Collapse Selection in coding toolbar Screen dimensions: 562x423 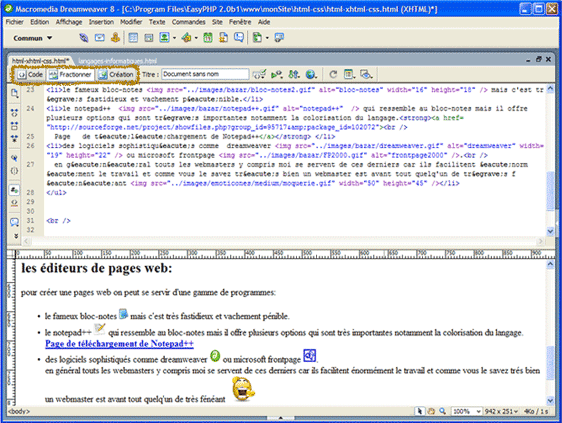(x=14, y=126)
